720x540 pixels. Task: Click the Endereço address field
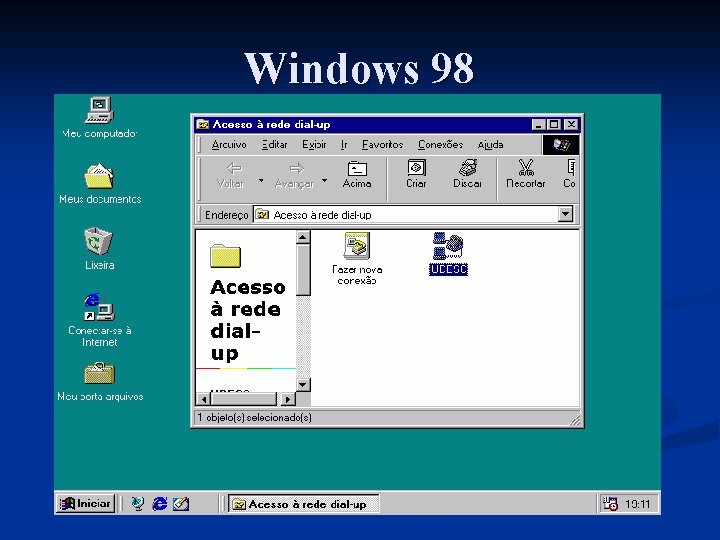pos(406,214)
